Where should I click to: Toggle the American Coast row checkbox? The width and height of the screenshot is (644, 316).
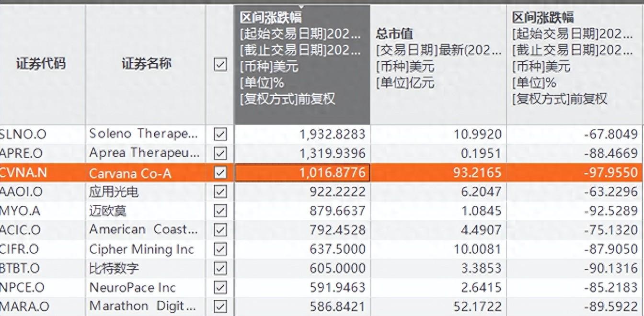pos(220,230)
